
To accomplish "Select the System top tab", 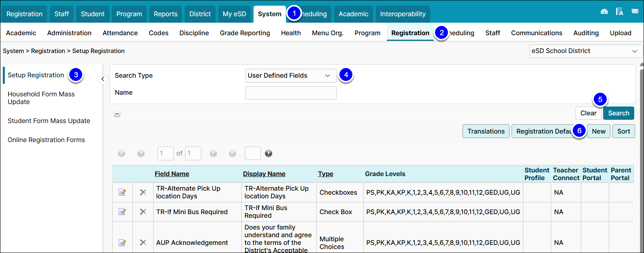I will click(270, 14).
